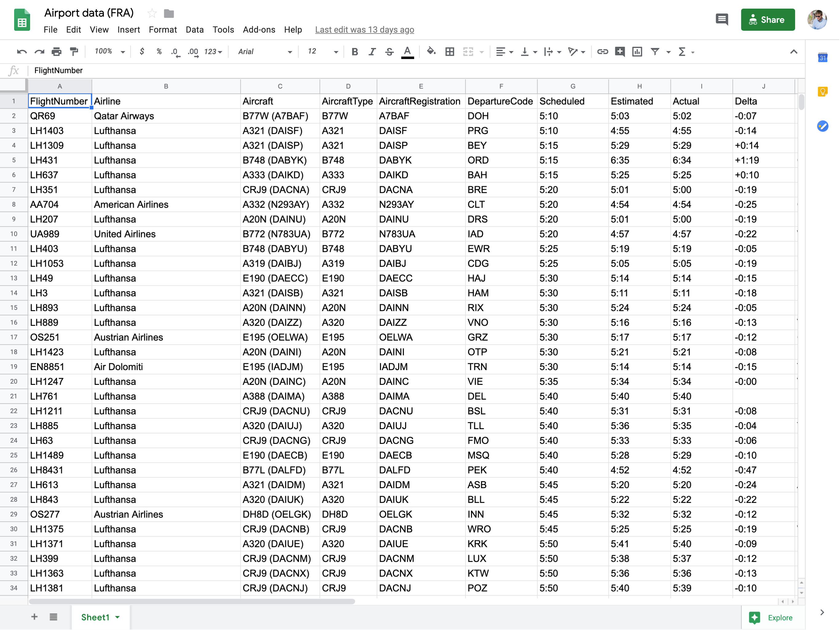Click the Share button
The width and height of the screenshot is (840, 630).
point(768,19)
